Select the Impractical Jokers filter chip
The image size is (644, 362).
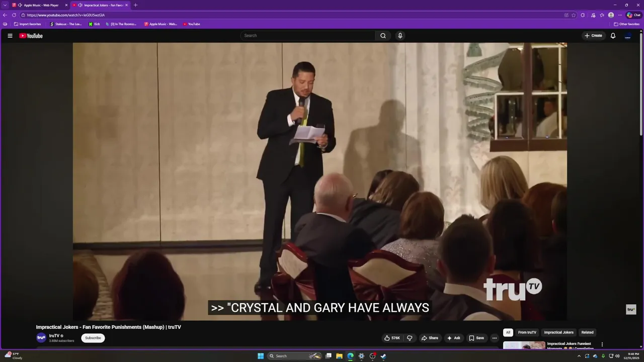tap(558, 332)
